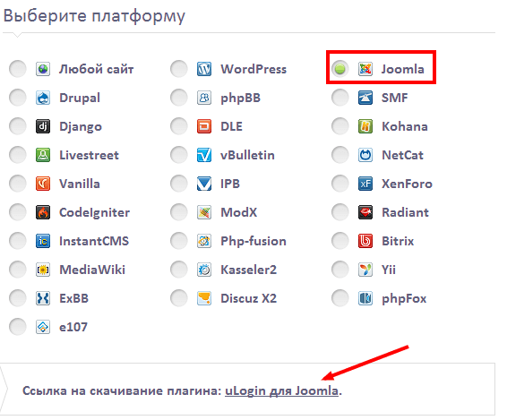Click the Drupal logo icon
This screenshot has height=420, width=507.
click(43, 98)
